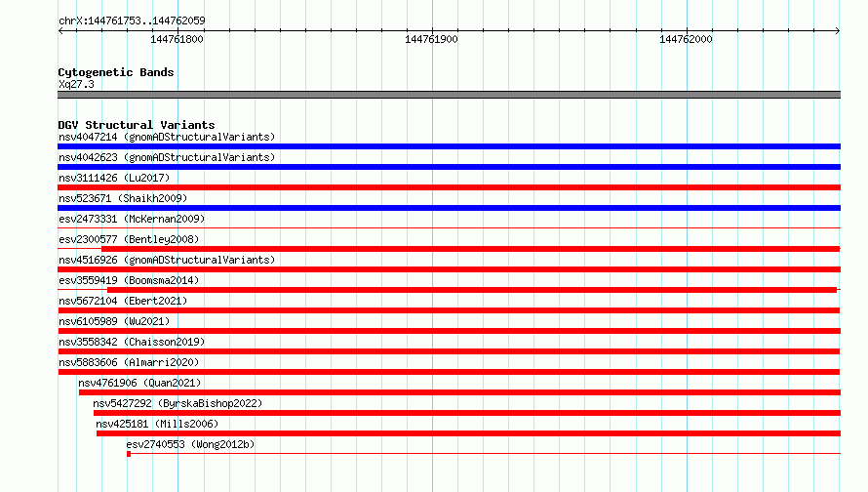Open nsv5427292 (ByrskaBishop2022) variant label
The height and width of the screenshot is (492, 868).
(178, 403)
